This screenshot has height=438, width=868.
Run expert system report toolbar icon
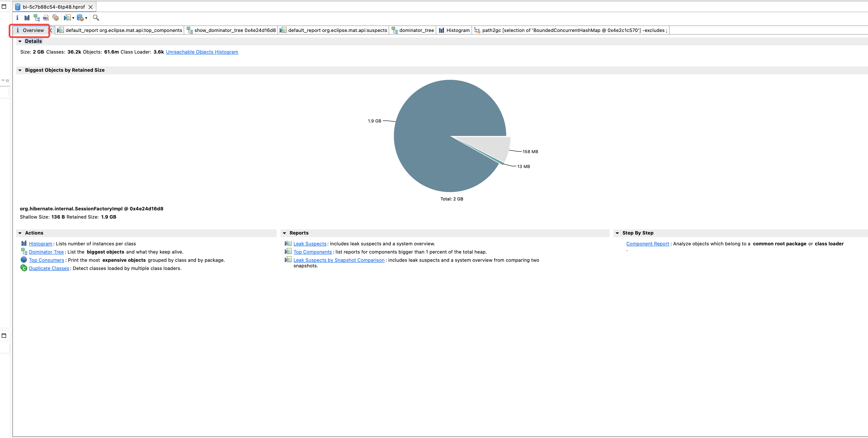point(67,18)
